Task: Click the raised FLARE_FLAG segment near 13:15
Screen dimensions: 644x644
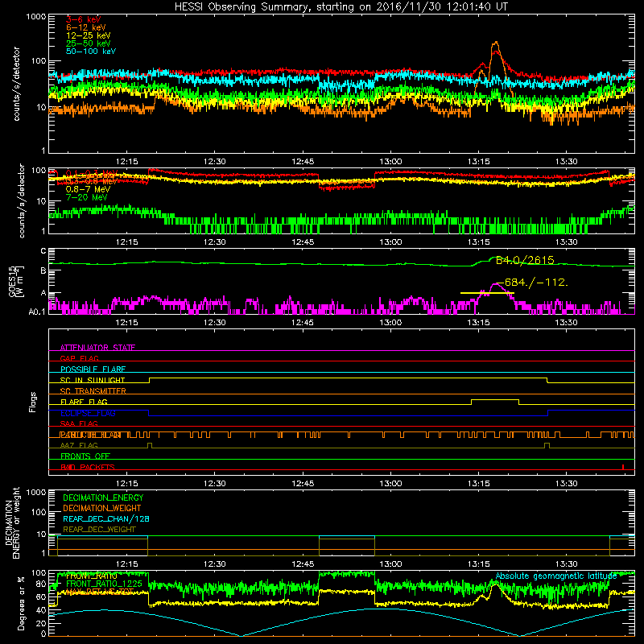Action: click(x=495, y=400)
